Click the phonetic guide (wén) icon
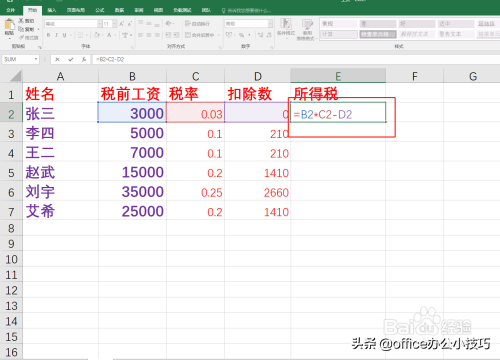 click(125, 35)
